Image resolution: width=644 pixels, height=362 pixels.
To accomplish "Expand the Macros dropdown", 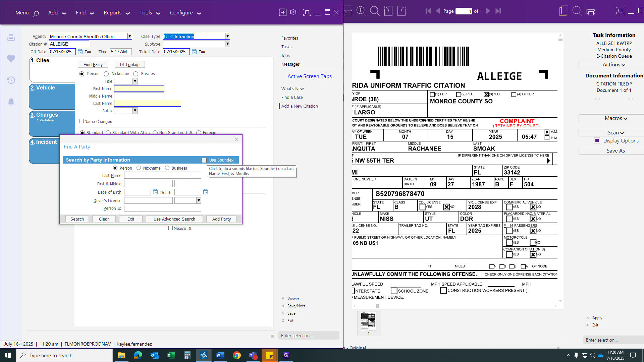I will [x=615, y=118].
